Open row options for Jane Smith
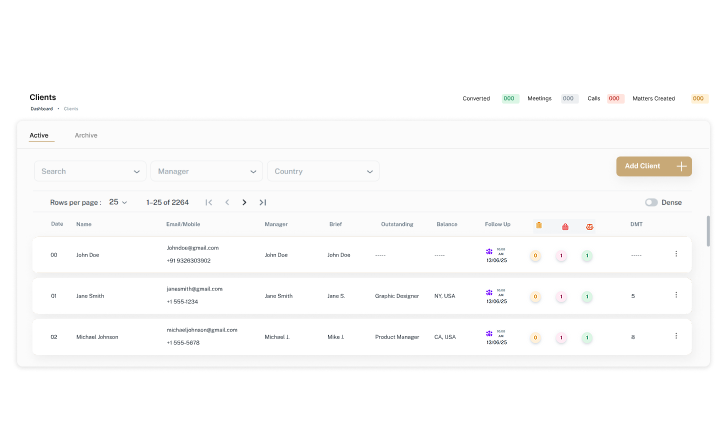The width and height of the screenshot is (727, 448). pyautogui.click(x=676, y=295)
